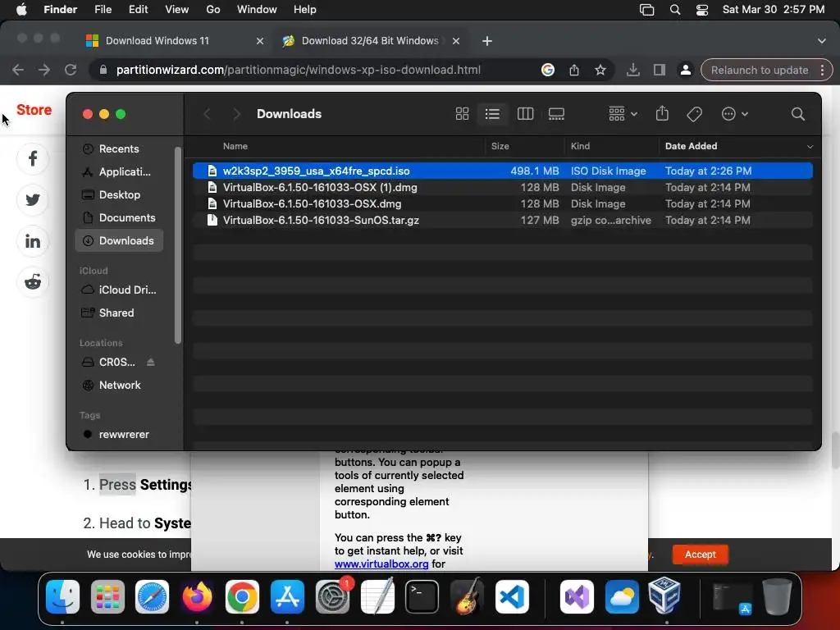Select VirtualBox-6.1.50-161033-SunOS.tar.gz file
This screenshot has width=840, height=630.
(x=503, y=220)
